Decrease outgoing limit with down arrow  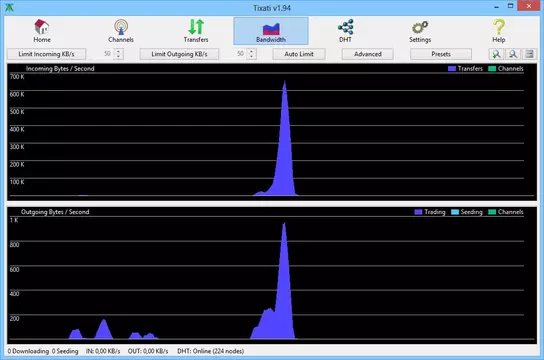(x=252, y=57)
